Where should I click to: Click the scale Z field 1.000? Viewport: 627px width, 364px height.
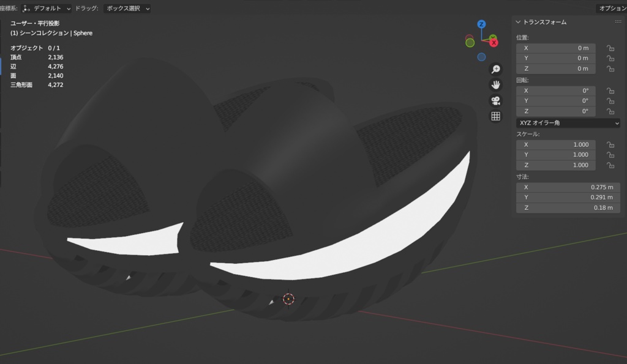pos(556,165)
